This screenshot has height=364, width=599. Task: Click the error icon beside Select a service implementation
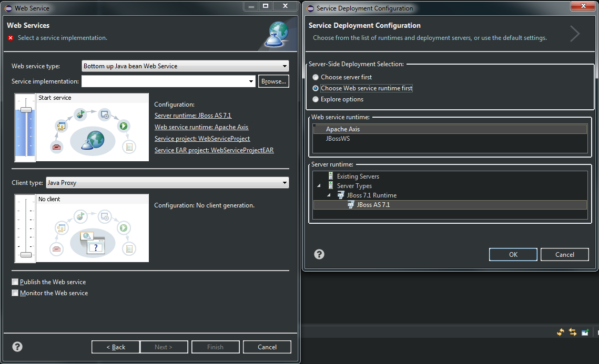pyautogui.click(x=11, y=38)
